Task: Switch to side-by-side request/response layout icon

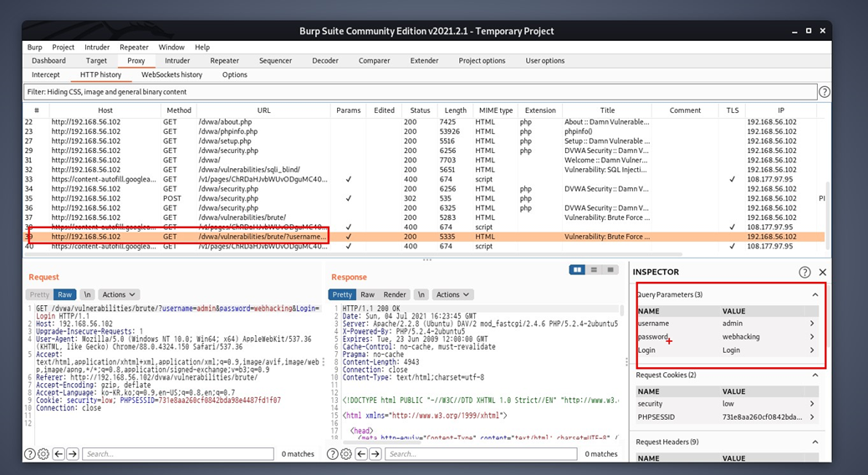Action: (x=577, y=269)
